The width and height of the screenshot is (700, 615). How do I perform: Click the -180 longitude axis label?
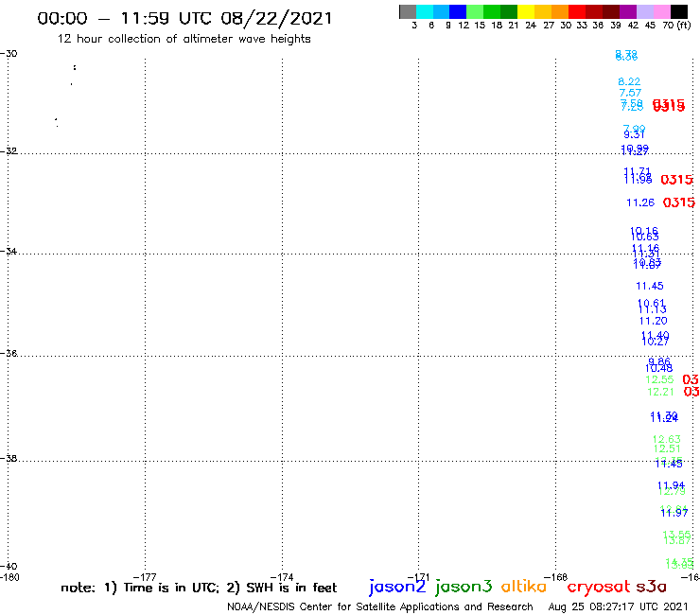click(9, 577)
